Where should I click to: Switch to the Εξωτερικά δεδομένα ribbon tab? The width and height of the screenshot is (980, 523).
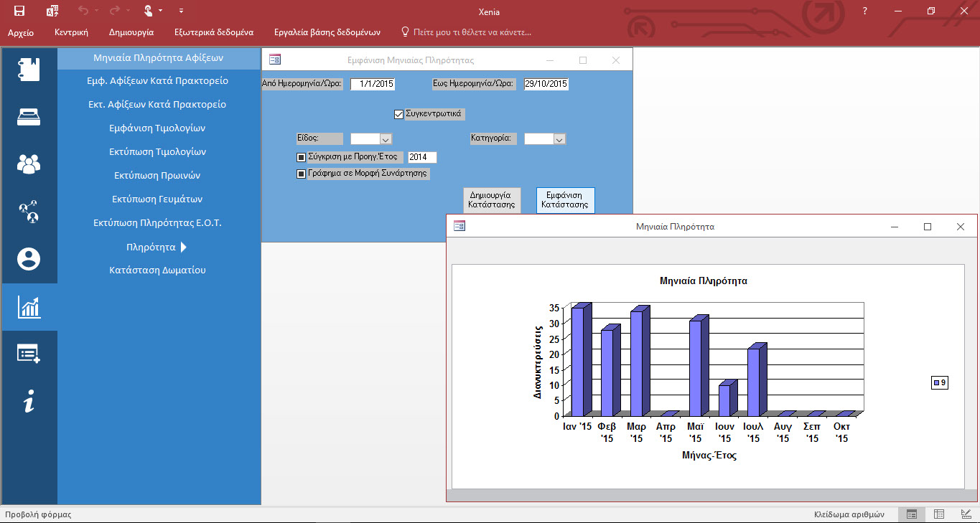coord(214,32)
